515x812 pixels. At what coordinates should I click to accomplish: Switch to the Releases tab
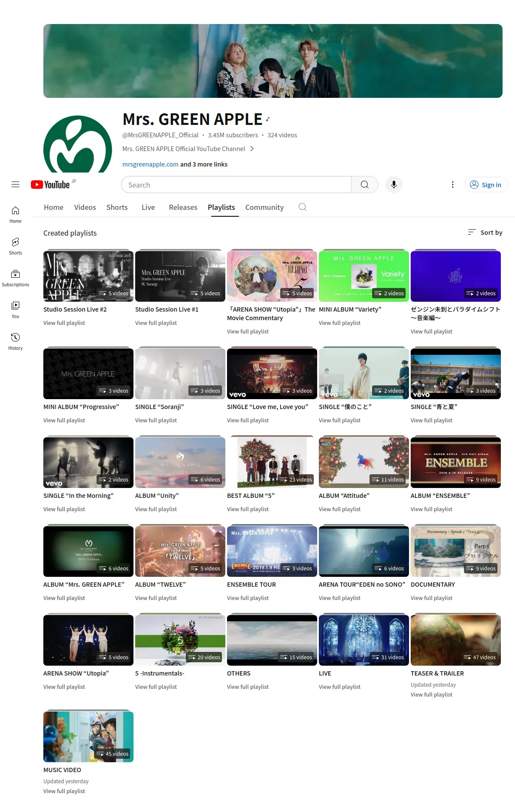(183, 207)
